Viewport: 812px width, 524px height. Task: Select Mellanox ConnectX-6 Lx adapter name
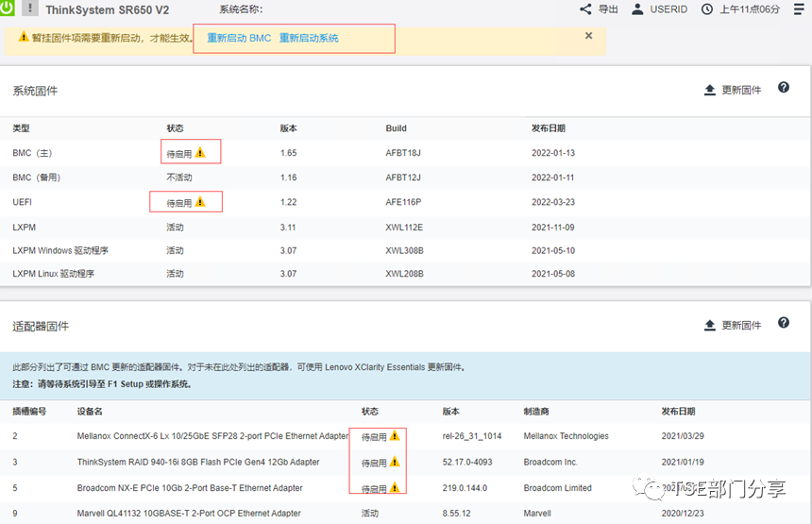coord(212,436)
